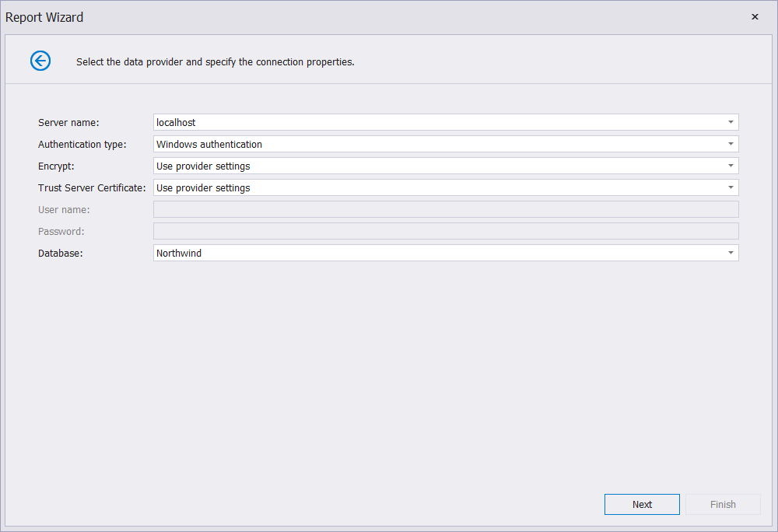Close the Report Wizard dialog
Screen dimensions: 778x532
(x=754, y=16)
